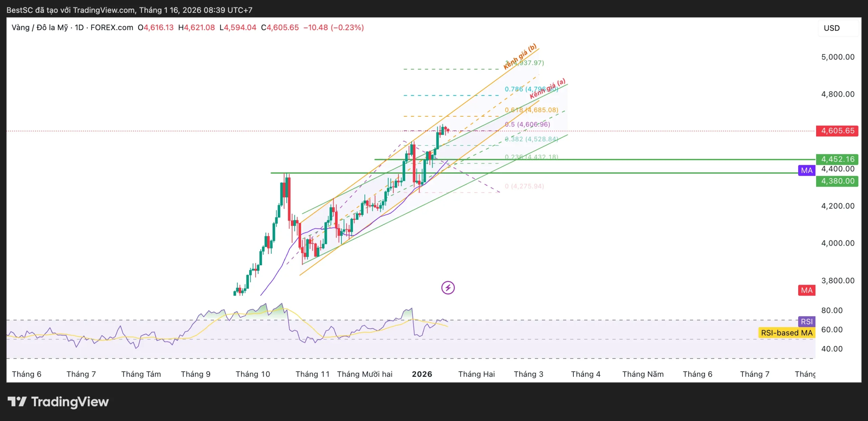Image resolution: width=868 pixels, height=421 pixels.
Task: Click the purple MA label badge
Action: click(807, 170)
